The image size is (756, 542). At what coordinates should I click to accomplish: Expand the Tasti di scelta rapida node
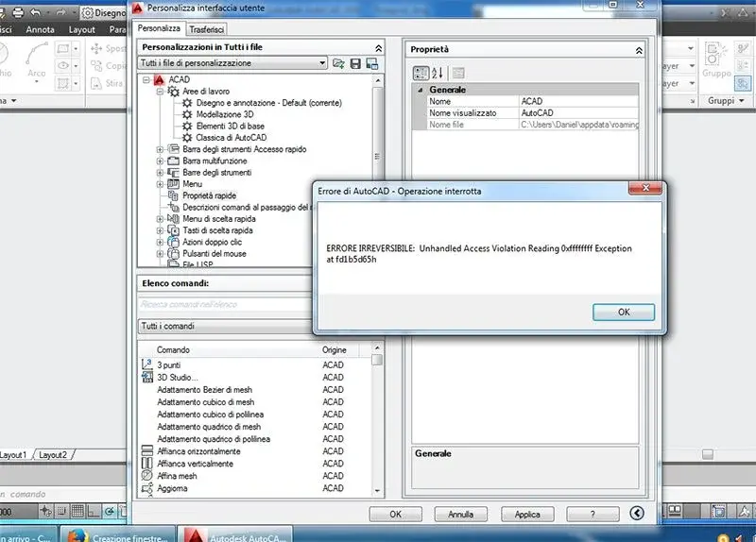pos(160,230)
